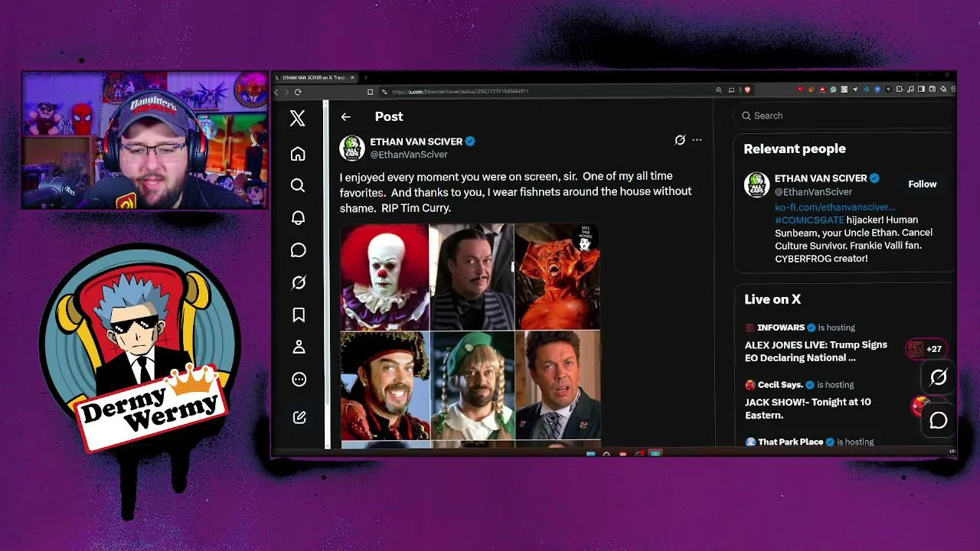
Task: Close the ETHAN VAN SCIVER browser tab
Action: click(353, 77)
